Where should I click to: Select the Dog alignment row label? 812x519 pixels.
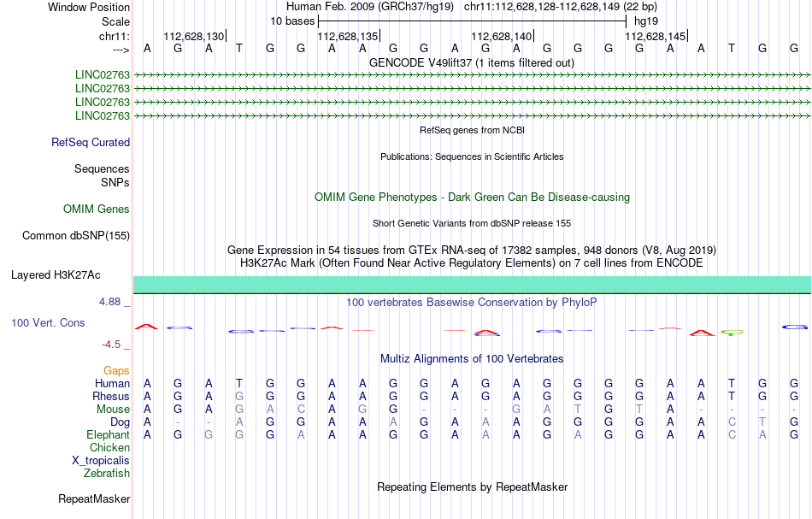[121, 422]
